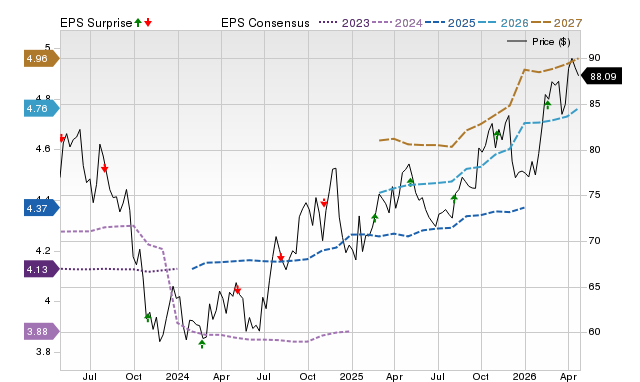
Task: Toggle the 2026 consensus line in legend
Action: point(503,23)
